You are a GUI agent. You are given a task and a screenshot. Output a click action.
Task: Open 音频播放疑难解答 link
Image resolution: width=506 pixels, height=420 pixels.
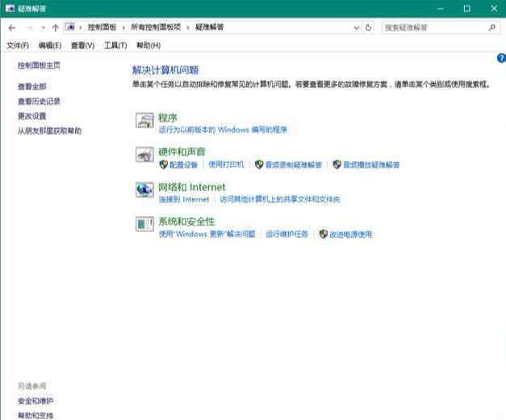click(371, 164)
